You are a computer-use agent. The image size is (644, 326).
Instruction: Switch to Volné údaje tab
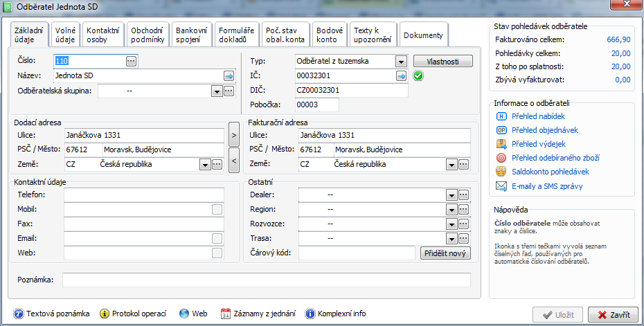pyautogui.click(x=65, y=35)
